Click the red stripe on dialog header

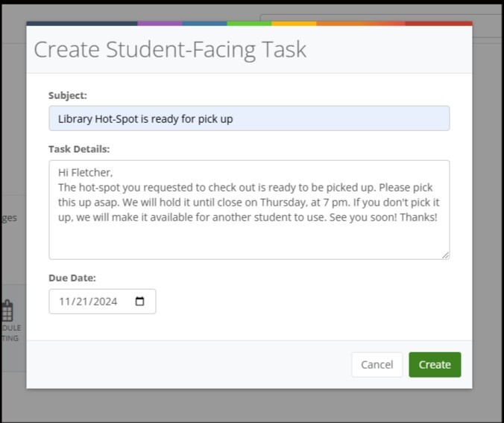tap(438, 23)
